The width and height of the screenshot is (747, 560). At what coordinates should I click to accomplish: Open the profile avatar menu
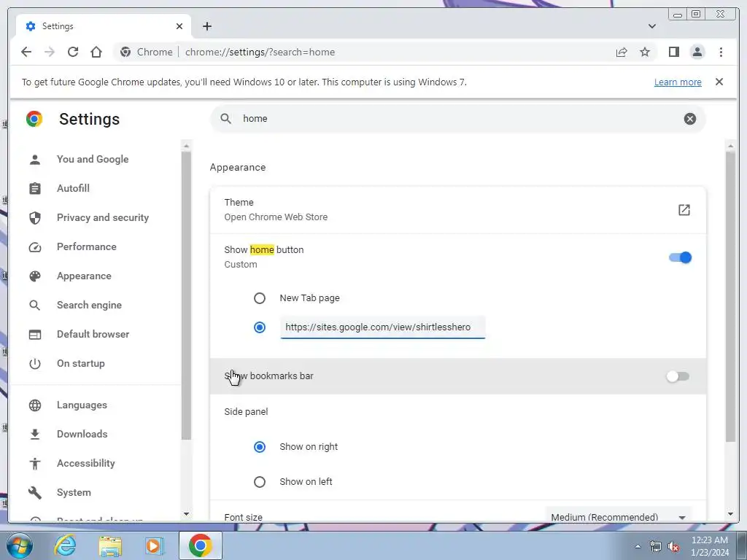[x=697, y=52]
